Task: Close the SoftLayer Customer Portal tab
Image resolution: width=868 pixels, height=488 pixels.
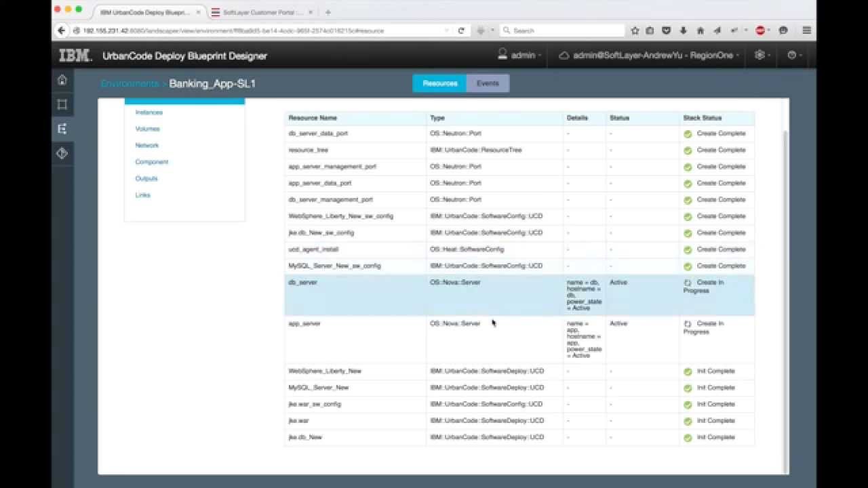Action: click(311, 12)
